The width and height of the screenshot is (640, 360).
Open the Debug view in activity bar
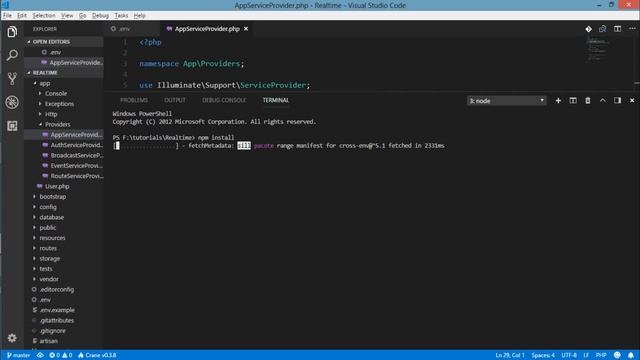tap(12, 102)
